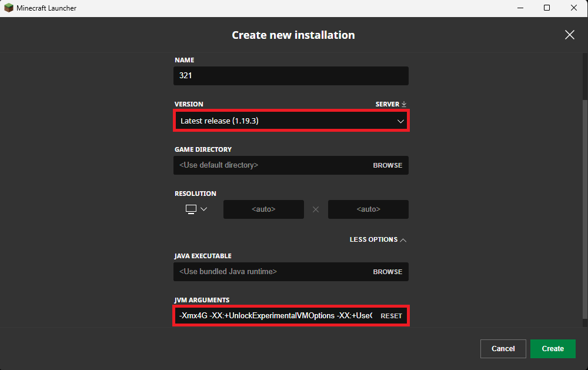Cancel the new installation
Image resolution: width=588 pixels, height=370 pixels.
503,349
